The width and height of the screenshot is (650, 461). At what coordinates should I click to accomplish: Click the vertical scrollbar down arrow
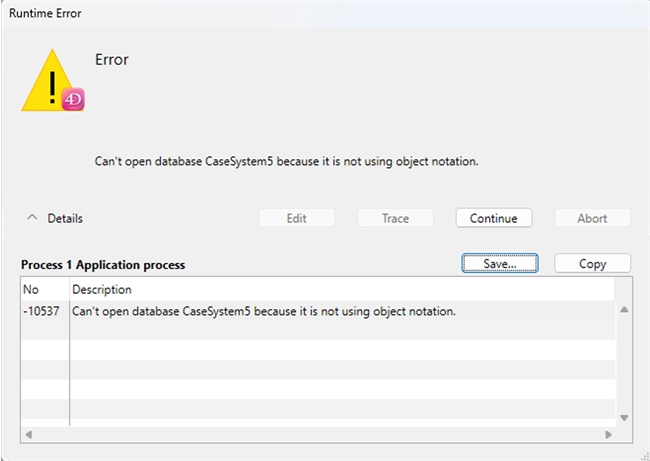tap(625, 418)
